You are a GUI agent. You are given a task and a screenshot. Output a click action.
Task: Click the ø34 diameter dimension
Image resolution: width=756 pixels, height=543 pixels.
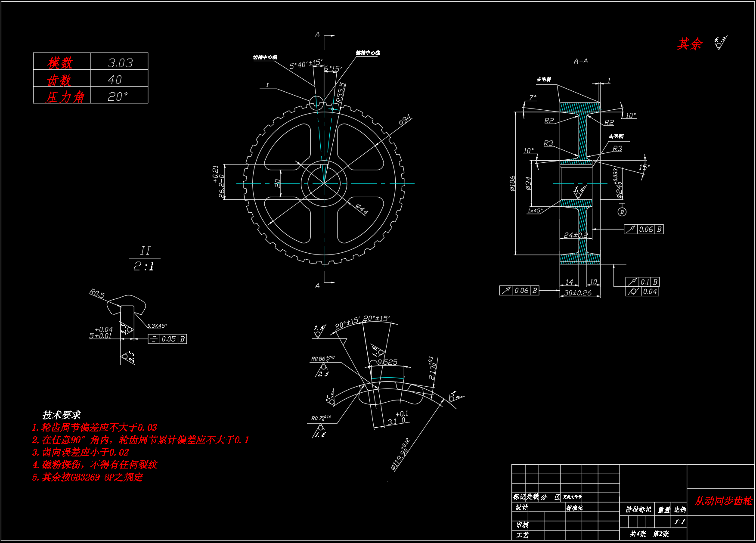(x=528, y=183)
